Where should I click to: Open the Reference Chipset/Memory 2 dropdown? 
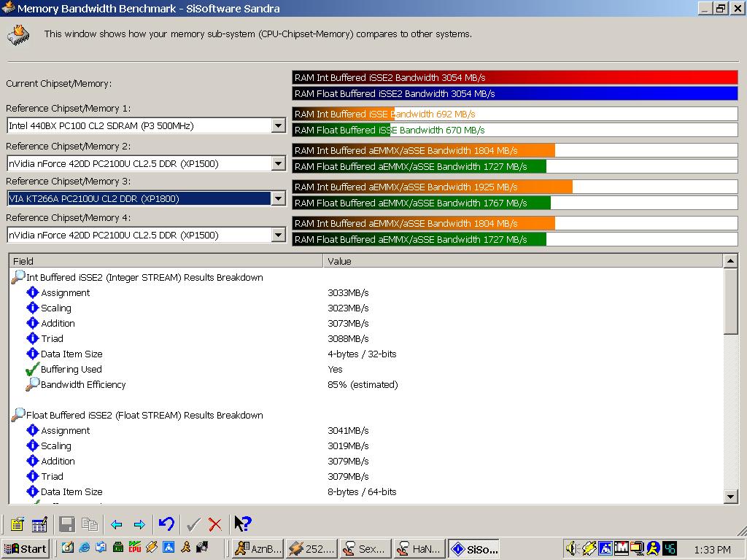[278, 163]
